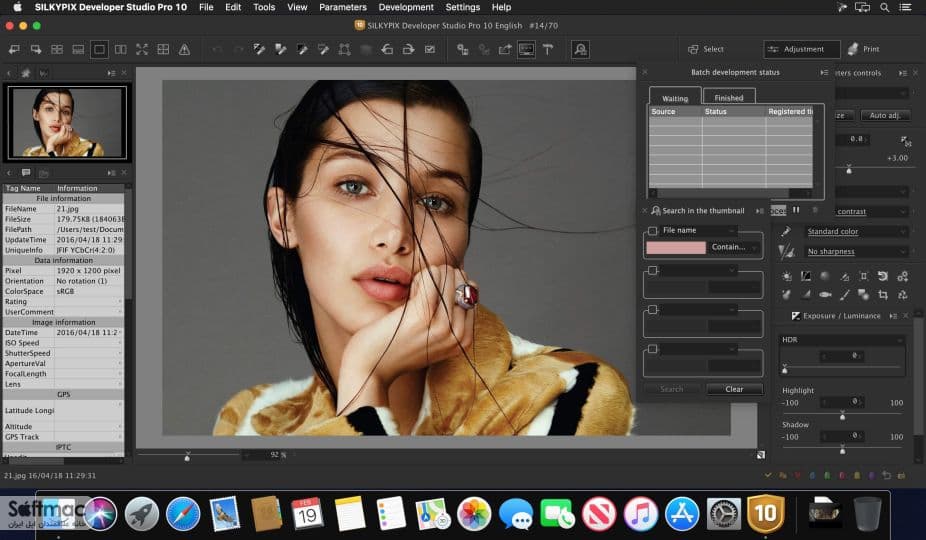
Task: Click the pink search text field
Action: tap(676, 248)
